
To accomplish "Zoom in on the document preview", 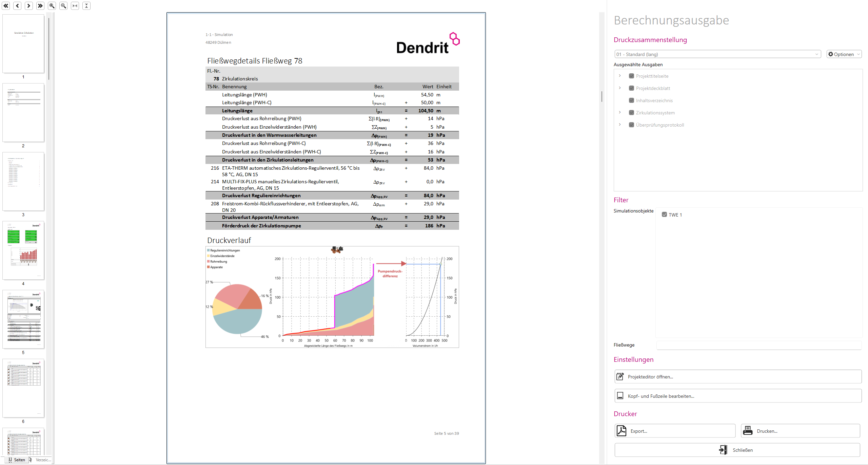I will pyautogui.click(x=52, y=6).
